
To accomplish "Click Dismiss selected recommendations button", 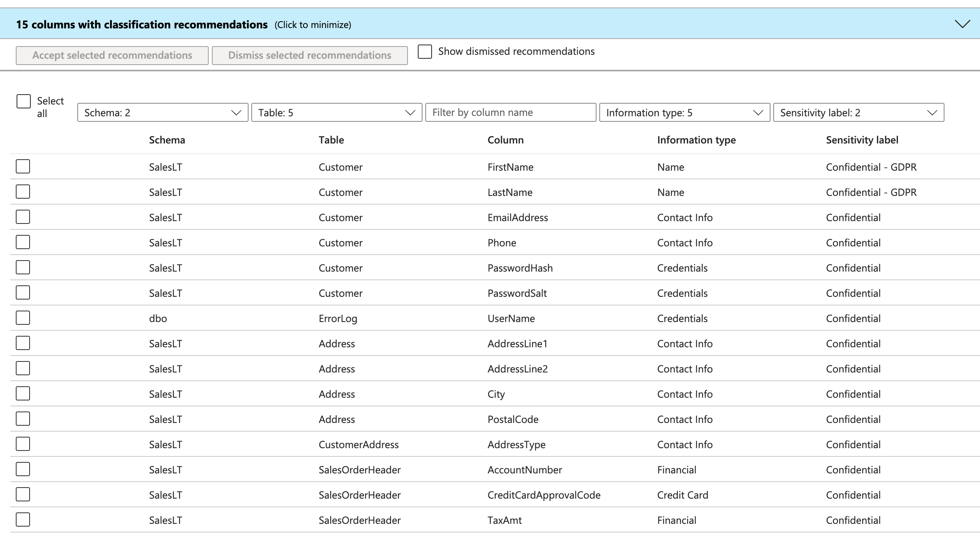I will tap(310, 56).
